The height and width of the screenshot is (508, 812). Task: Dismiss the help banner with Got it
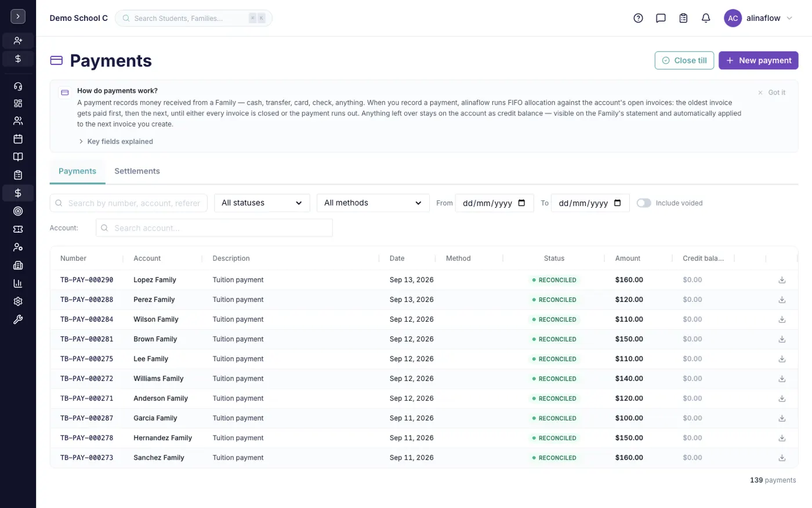point(771,92)
